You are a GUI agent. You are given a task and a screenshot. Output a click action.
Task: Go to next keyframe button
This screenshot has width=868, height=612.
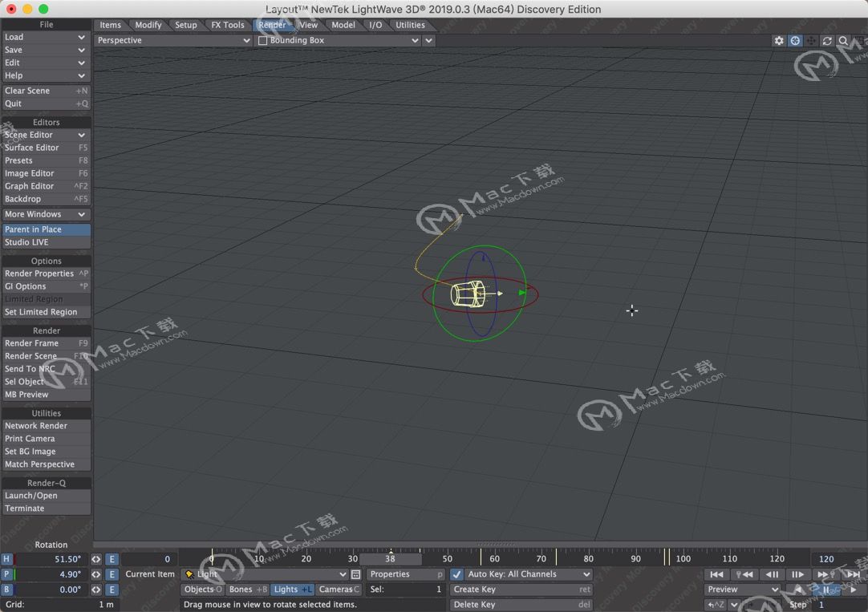click(x=825, y=574)
